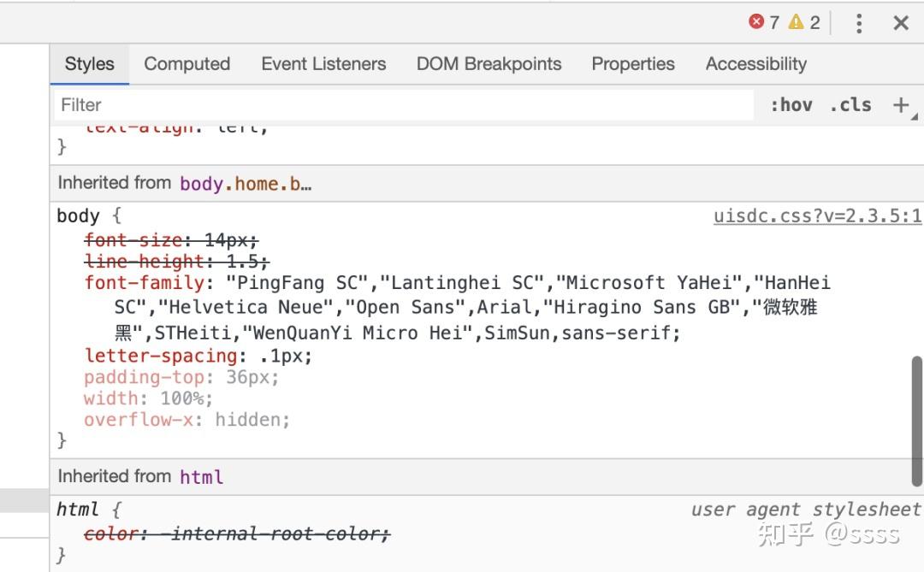Open the DevTools three-dot menu
The height and width of the screenshot is (572, 924).
click(x=859, y=23)
